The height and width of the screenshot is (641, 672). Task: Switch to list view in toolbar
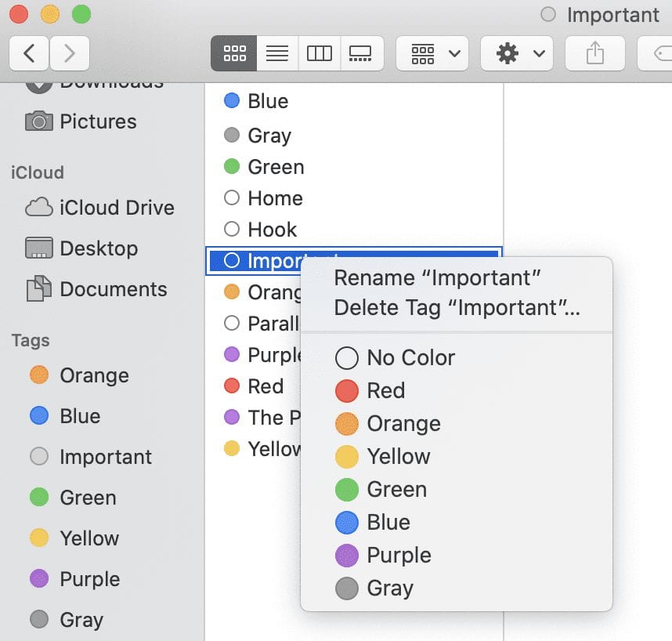click(277, 53)
